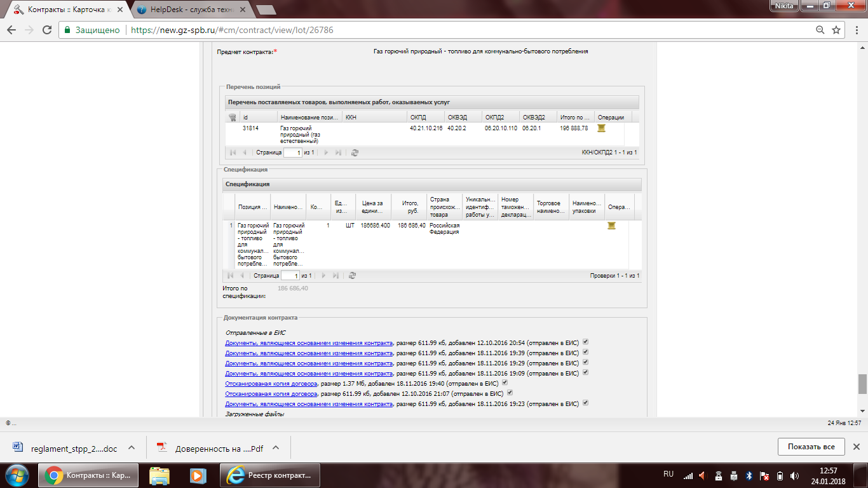The width and height of the screenshot is (868, 488).
Task: Toggle checkbox for document added 18.11.2016 19:23
Action: point(585,403)
